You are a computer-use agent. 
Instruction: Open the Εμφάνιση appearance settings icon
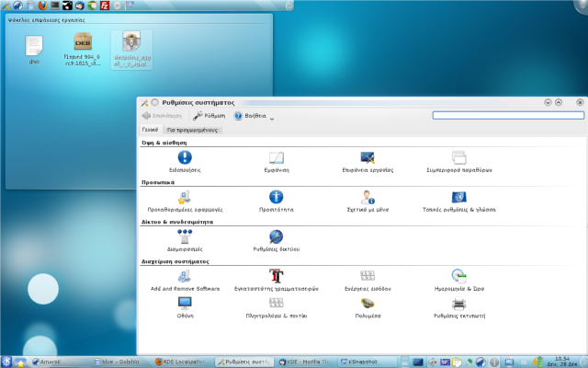[277, 162]
